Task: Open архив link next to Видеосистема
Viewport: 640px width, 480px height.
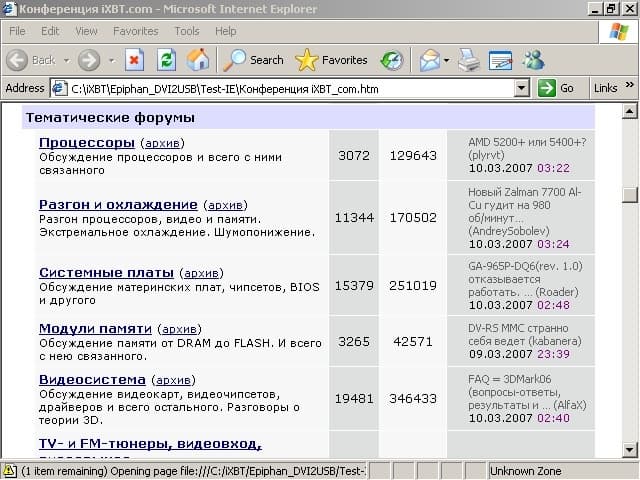Action: click(173, 380)
